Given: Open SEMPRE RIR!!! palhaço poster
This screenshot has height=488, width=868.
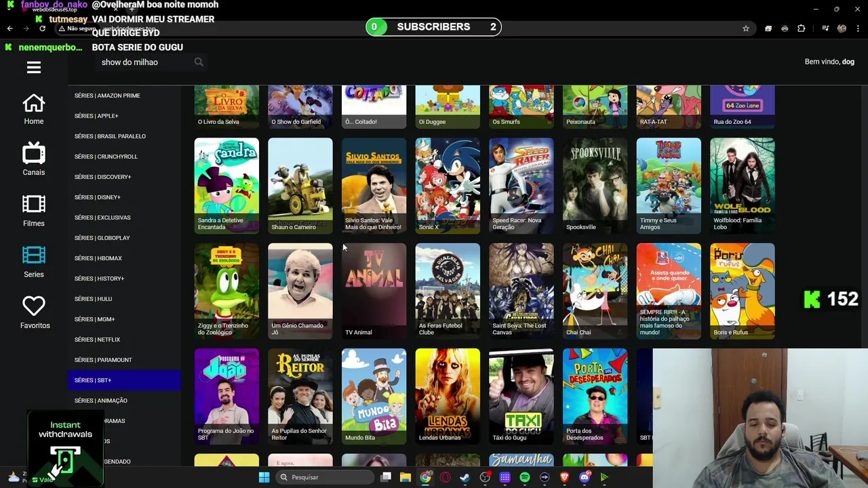Looking at the screenshot, I should click(x=669, y=291).
